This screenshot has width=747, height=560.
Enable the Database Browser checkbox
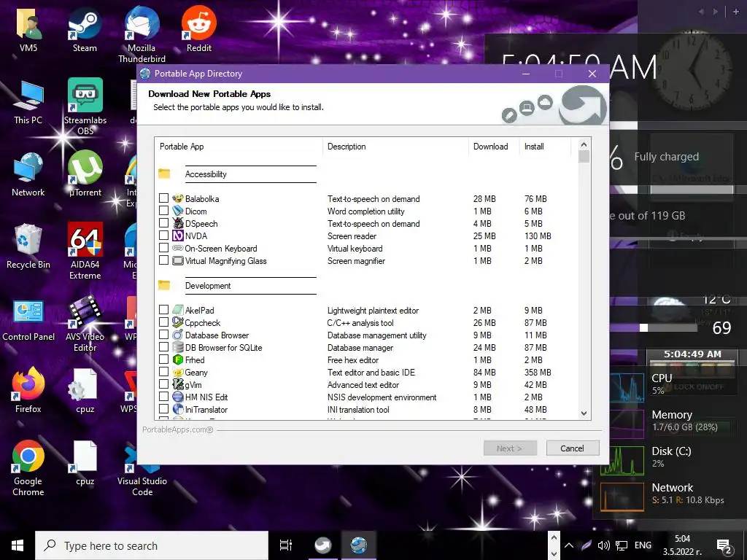(163, 334)
